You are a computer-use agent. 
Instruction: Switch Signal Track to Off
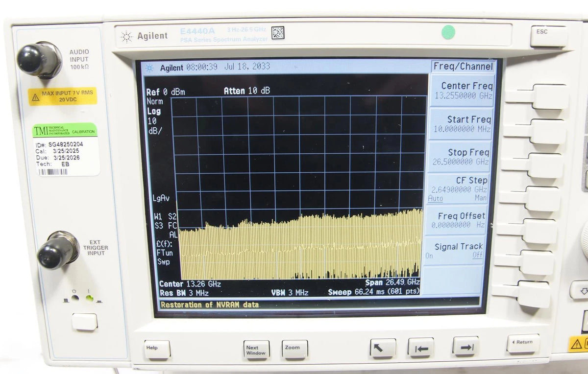[477, 255]
